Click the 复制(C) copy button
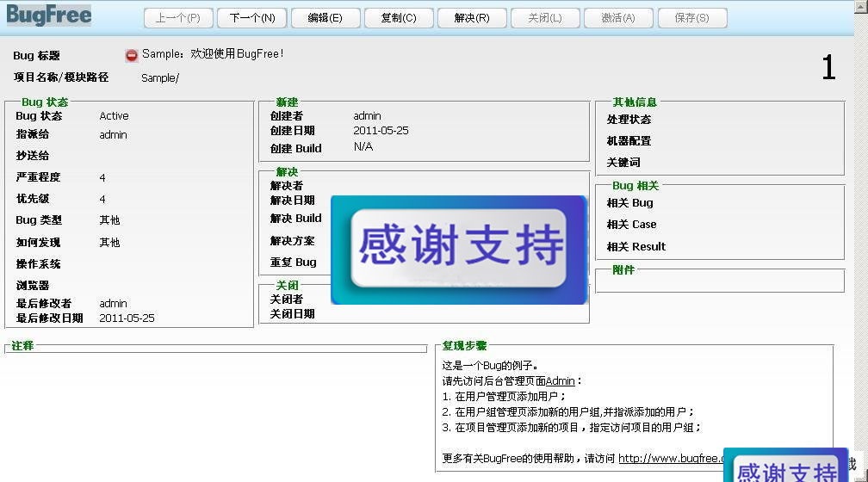The image size is (868, 482). (399, 18)
